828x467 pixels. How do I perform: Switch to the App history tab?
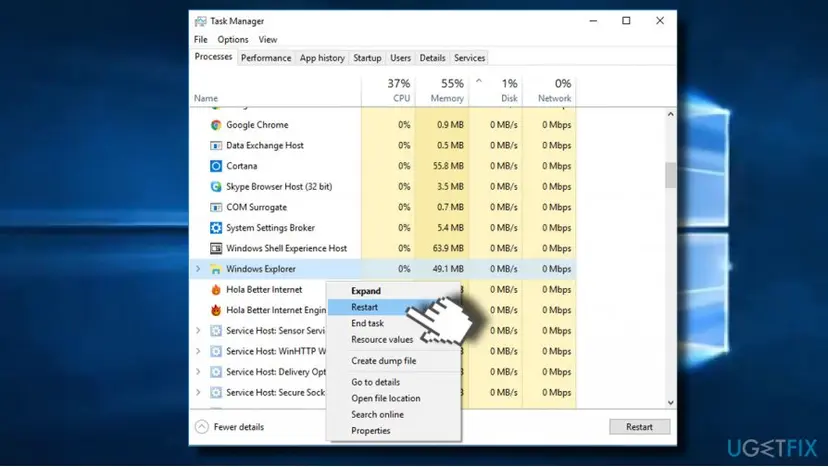click(322, 58)
